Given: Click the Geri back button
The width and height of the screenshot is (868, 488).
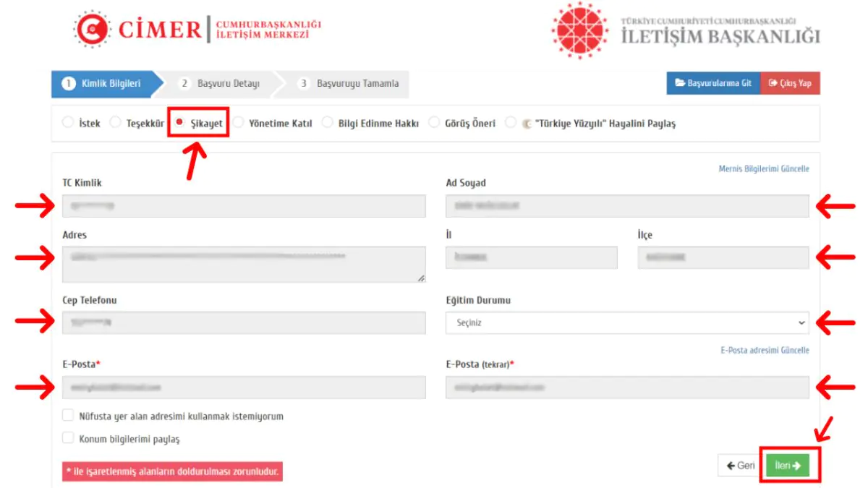Looking at the screenshot, I should pyautogui.click(x=741, y=466).
